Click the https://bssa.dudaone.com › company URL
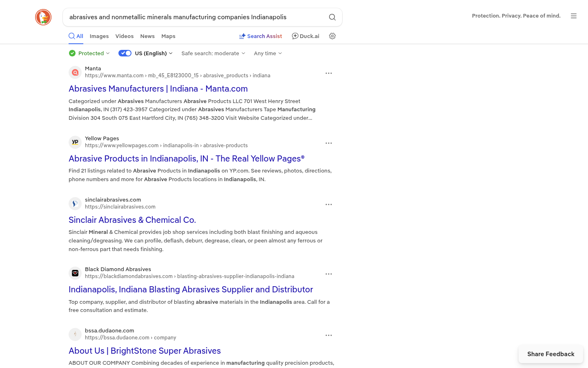 (131, 338)
